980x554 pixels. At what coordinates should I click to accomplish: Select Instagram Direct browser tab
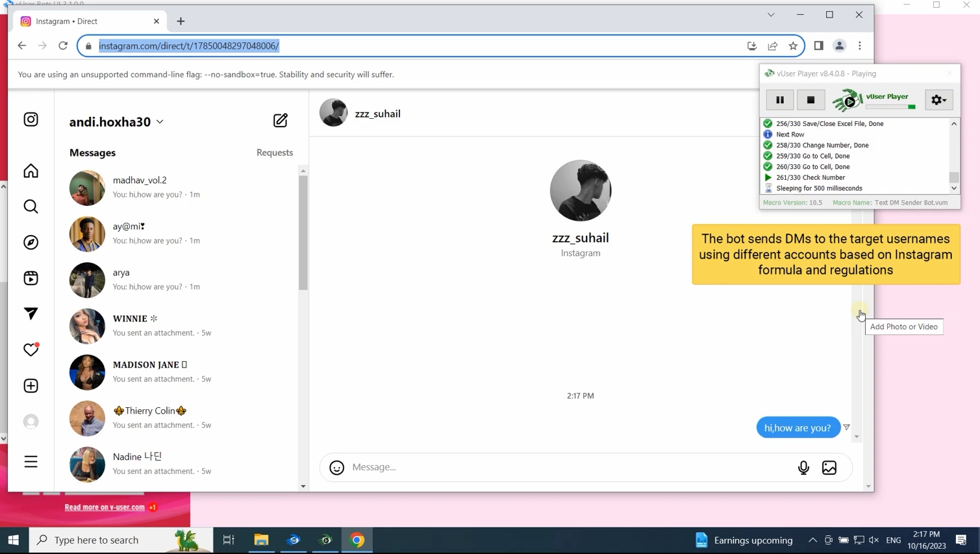click(90, 21)
